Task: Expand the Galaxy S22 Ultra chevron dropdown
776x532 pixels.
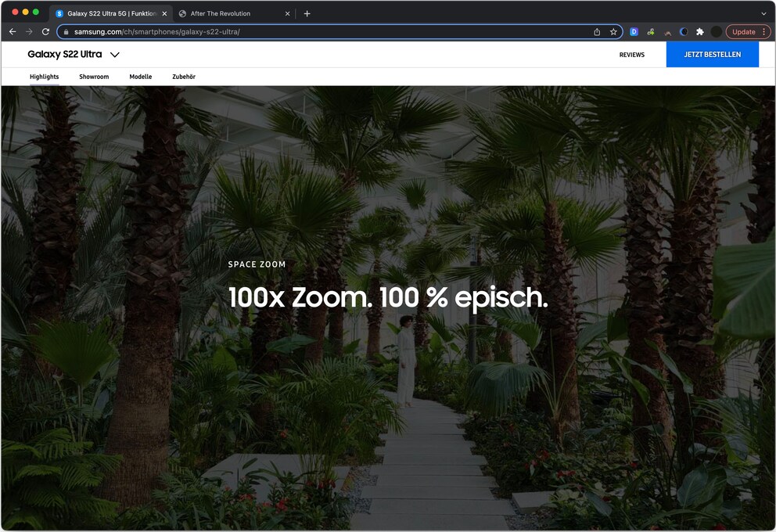Action: pos(115,55)
